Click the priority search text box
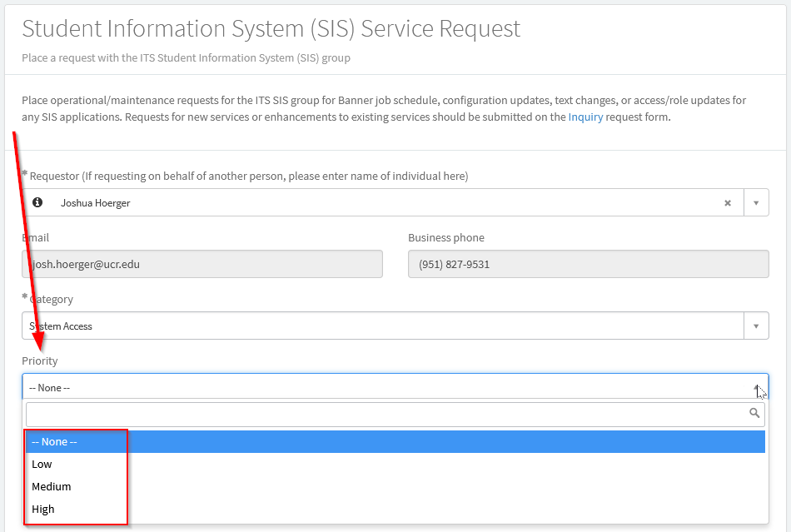The height and width of the screenshot is (532, 791). coord(383,414)
